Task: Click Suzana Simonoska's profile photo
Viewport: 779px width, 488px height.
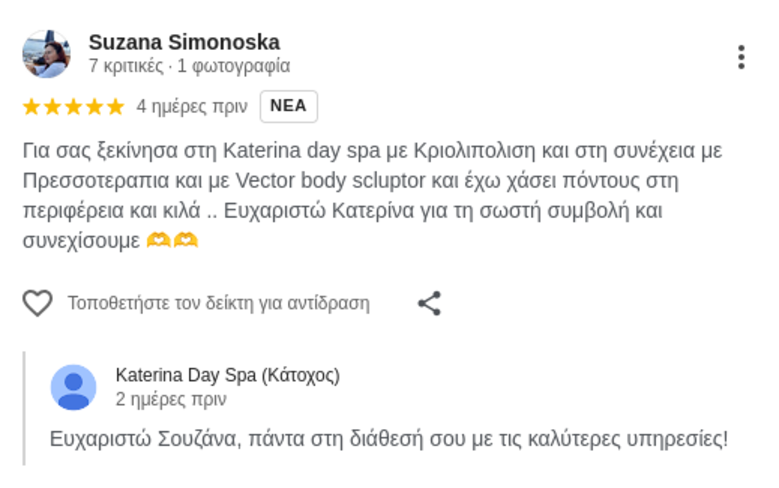Action: 46,54
